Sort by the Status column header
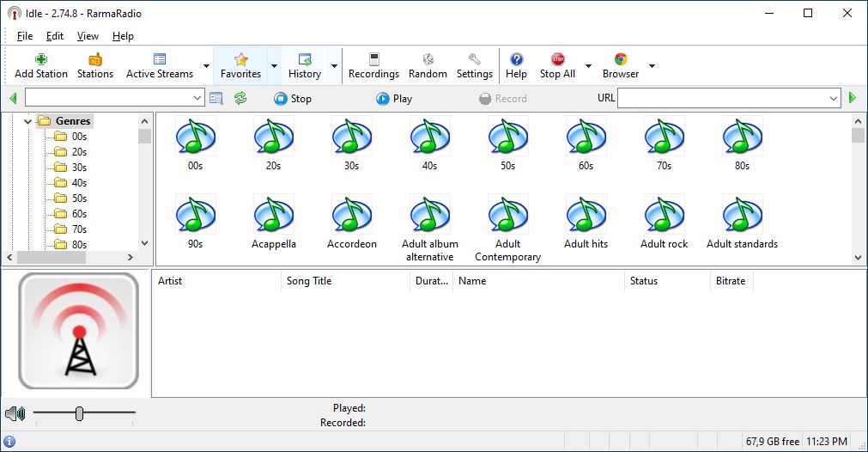Screen dimensions: 868x452 click(x=667, y=281)
